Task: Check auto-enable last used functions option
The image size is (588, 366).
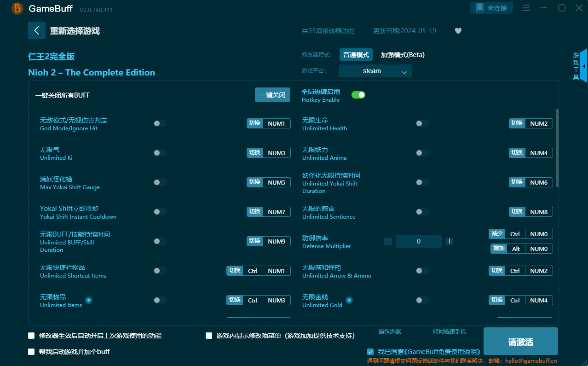Action: tap(31, 336)
